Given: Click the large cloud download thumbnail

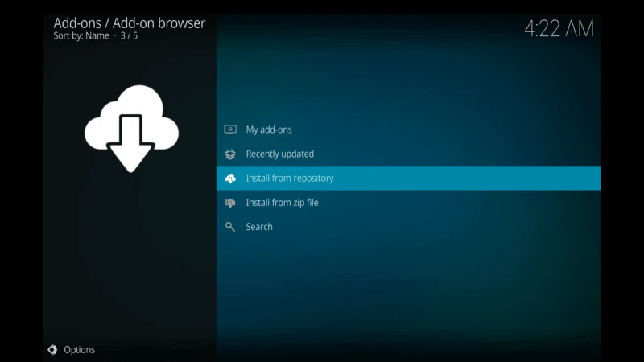Looking at the screenshot, I should [x=131, y=129].
